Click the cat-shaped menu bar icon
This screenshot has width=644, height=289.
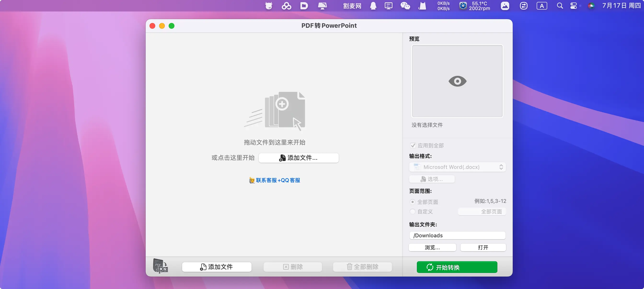pyautogui.click(x=422, y=6)
